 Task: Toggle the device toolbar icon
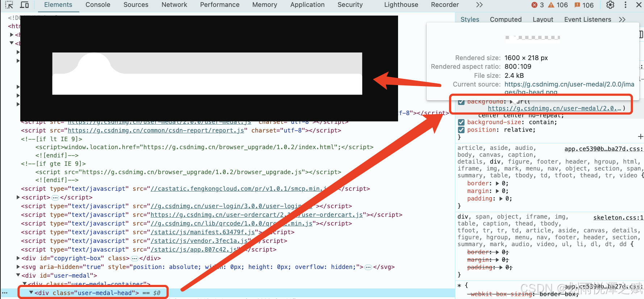tap(25, 5)
